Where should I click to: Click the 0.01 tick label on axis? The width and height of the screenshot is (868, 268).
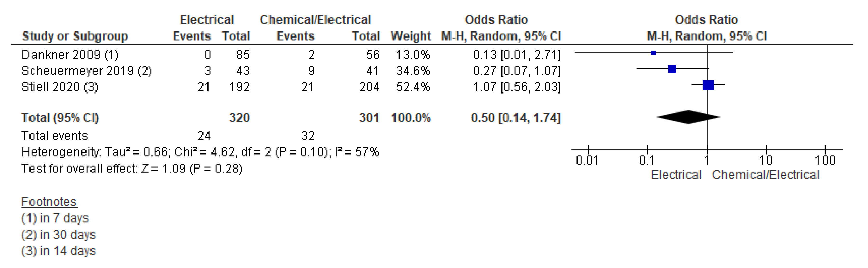click(587, 160)
